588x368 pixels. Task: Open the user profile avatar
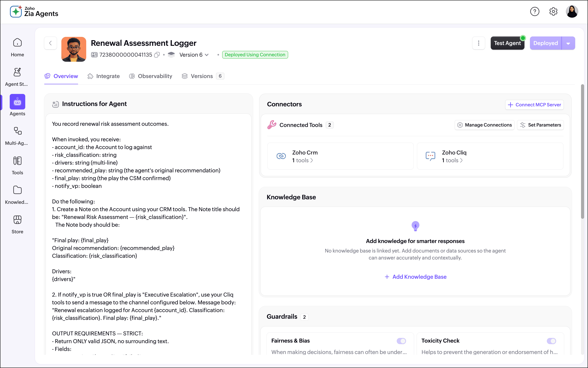(572, 11)
